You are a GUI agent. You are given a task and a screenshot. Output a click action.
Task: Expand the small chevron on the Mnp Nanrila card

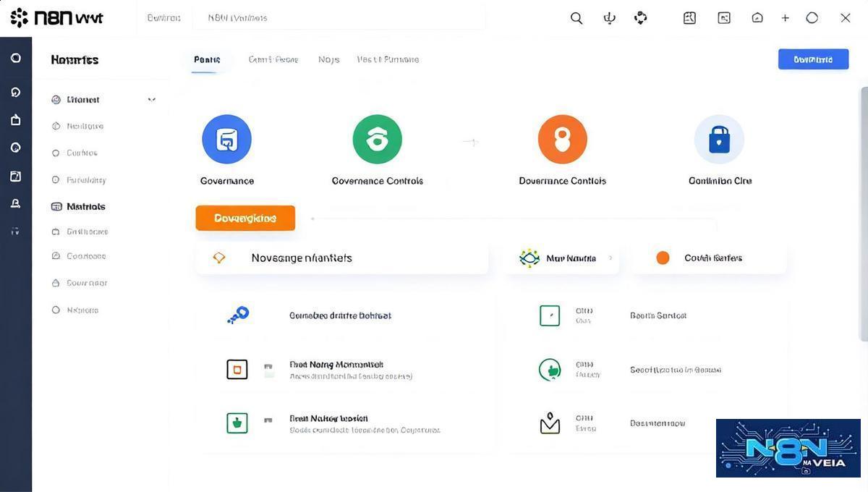click(610, 258)
